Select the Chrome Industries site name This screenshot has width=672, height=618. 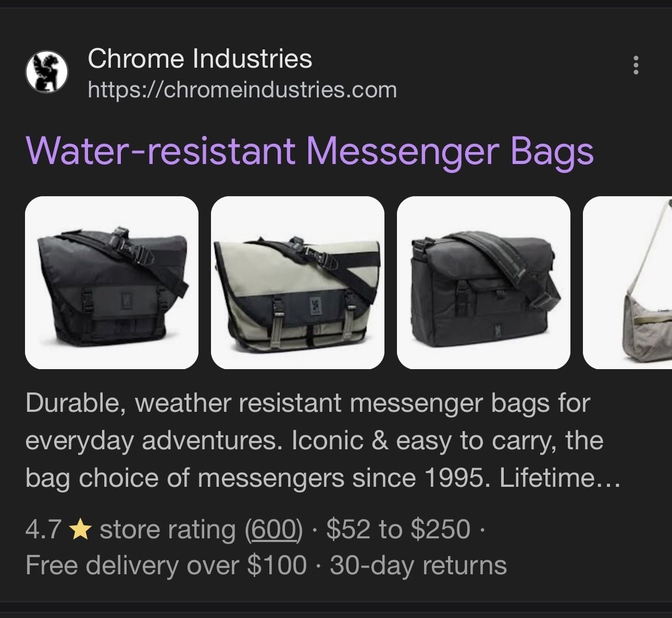[x=200, y=58]
